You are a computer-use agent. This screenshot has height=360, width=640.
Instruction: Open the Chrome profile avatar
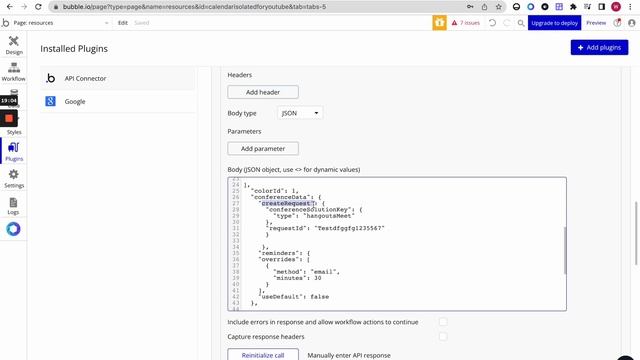(x=616, y=7)
